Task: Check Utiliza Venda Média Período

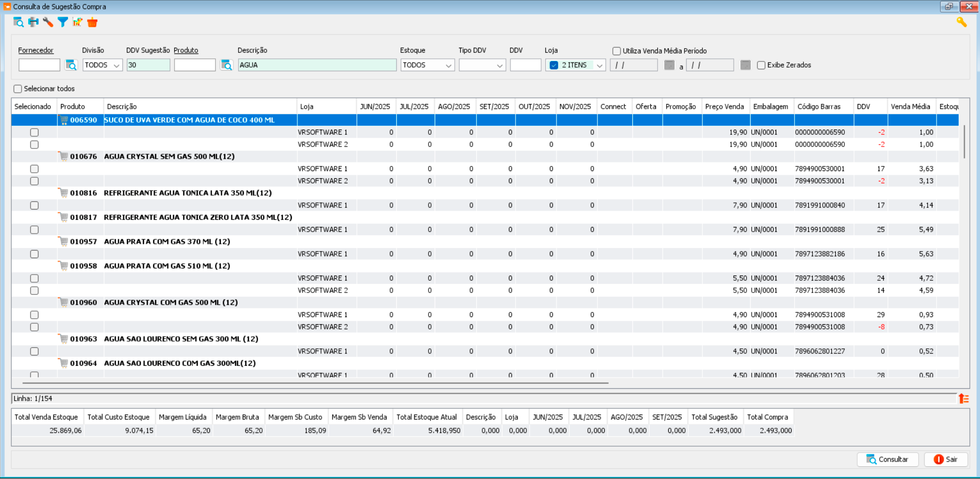Action: coord(616,51)
